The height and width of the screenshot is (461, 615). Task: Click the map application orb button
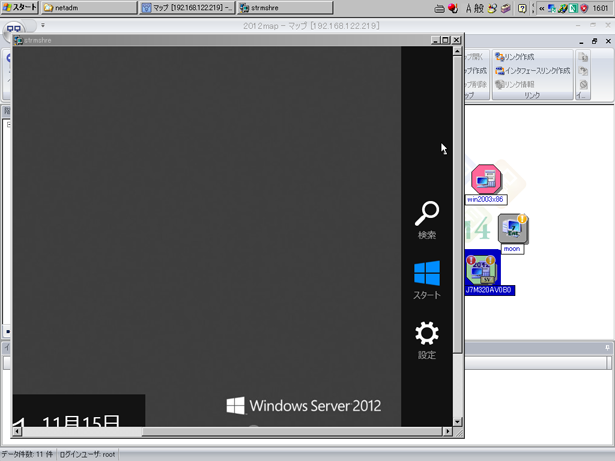[x=13, y=30]
